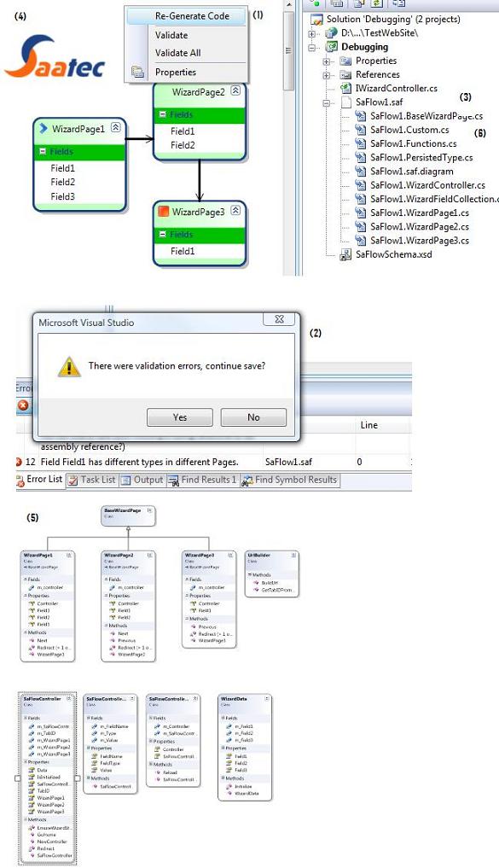
Task: Click the orange end-page icon on WizardPage3
Action: point(163,212)
